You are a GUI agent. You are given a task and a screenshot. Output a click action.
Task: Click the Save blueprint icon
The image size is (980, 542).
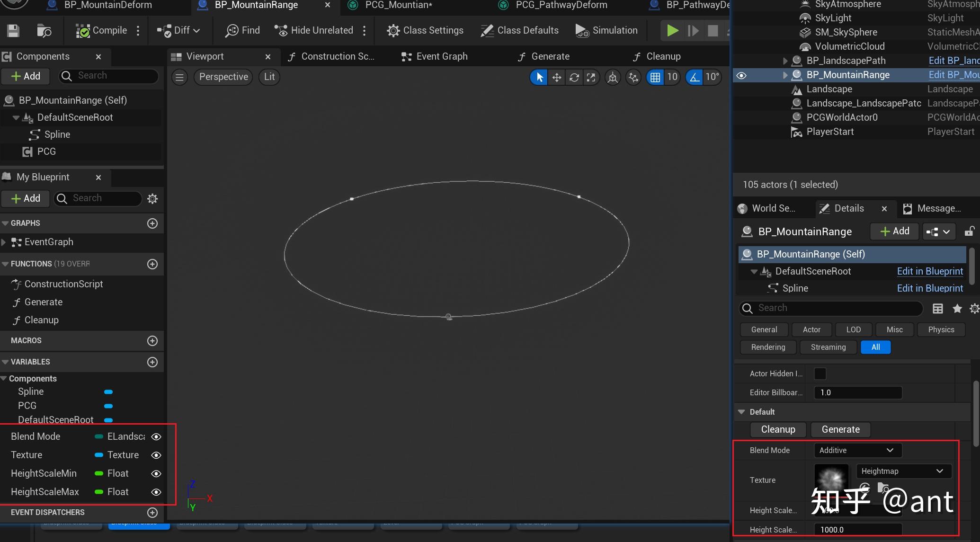coord(13,31)
